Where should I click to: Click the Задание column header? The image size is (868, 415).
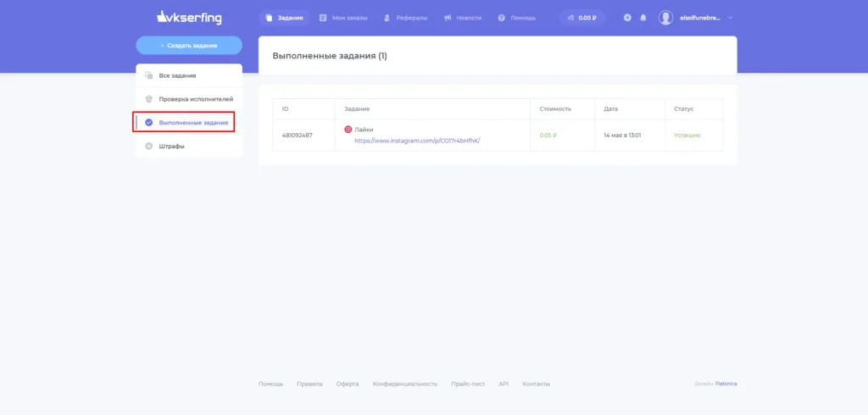pyautogui.click(x=357, y=109)
